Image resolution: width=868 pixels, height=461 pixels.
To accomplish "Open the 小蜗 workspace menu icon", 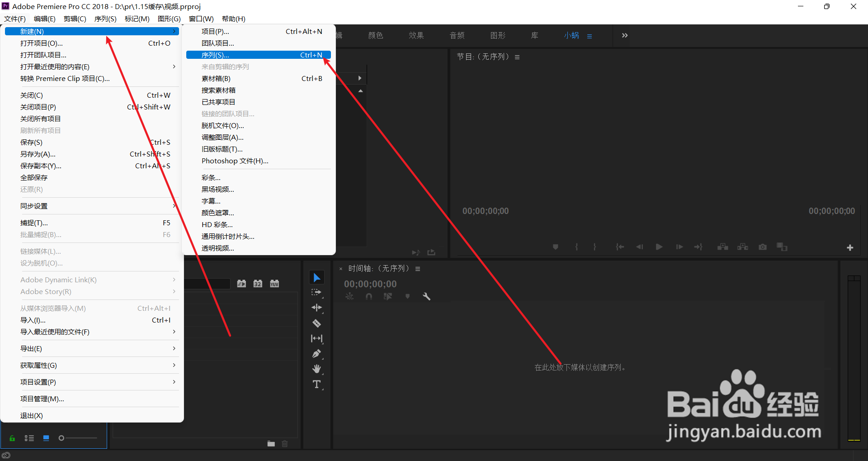I will pyautogui.click(x=590, y=36).
